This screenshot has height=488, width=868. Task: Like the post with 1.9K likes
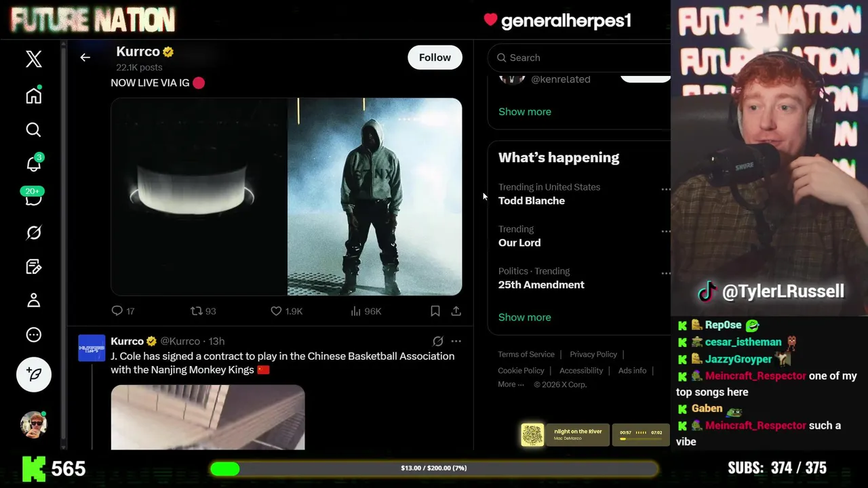point(276,310)
